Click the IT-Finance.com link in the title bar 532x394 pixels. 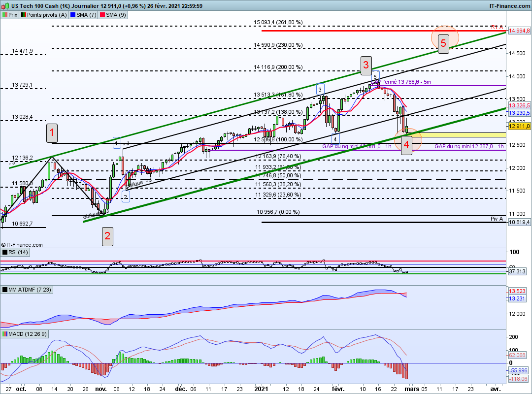pos(510,6)
